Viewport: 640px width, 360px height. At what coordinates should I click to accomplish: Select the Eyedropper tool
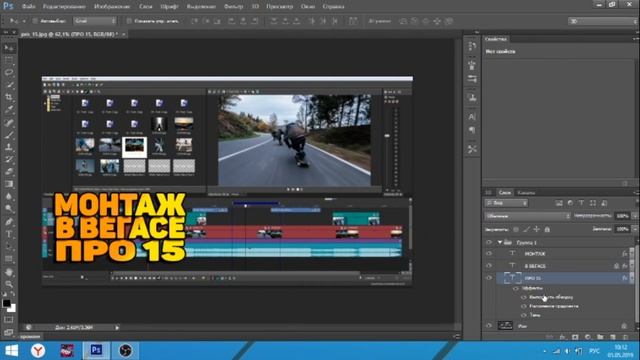coord(9,109)
